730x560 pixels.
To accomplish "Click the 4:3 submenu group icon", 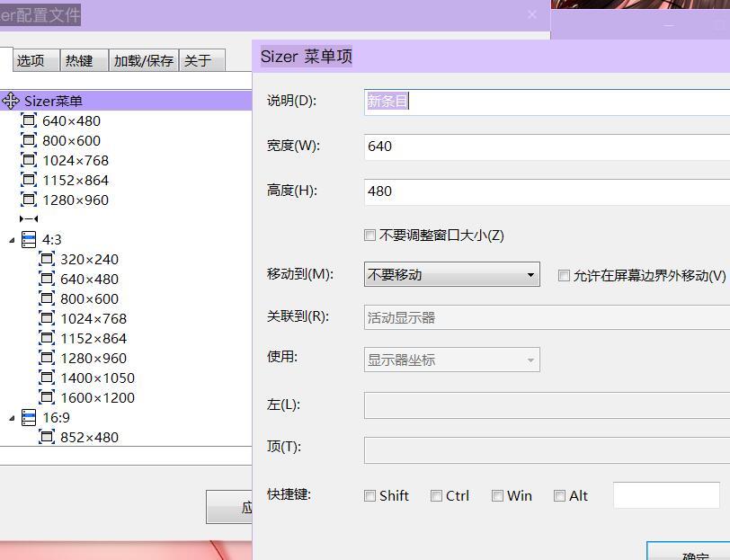I will coord(29,240).
